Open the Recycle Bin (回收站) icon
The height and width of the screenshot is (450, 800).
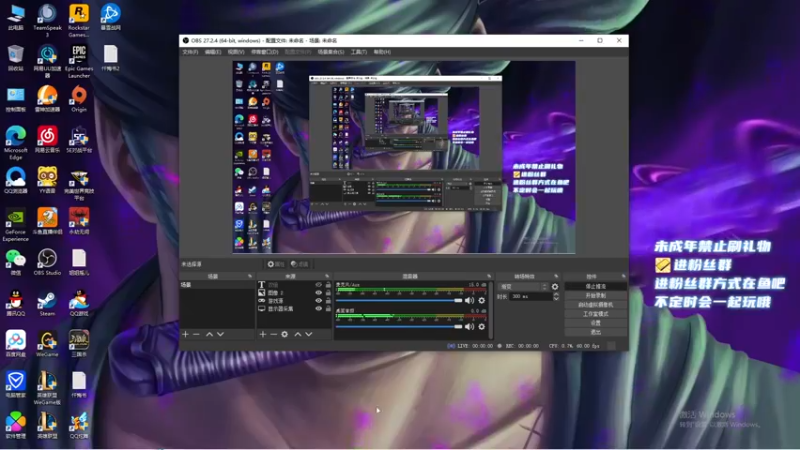click(x=16, y=58)
